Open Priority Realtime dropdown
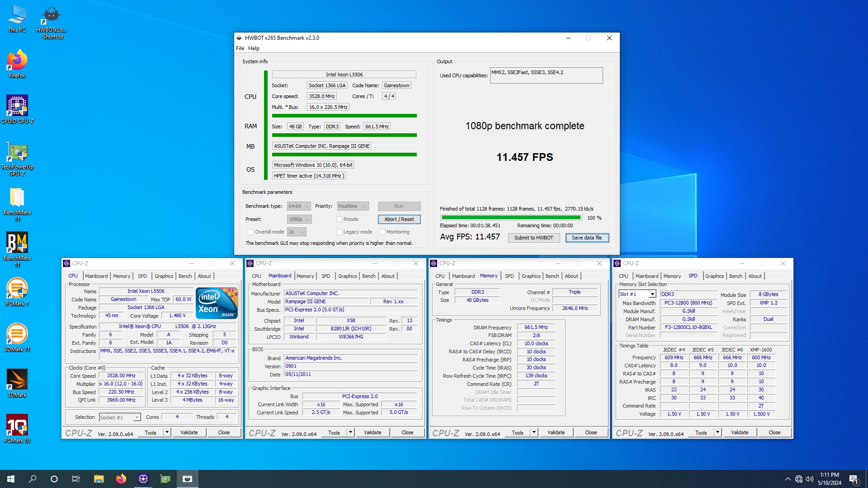Viewport: 868px width, 488px height. (353, 206)
